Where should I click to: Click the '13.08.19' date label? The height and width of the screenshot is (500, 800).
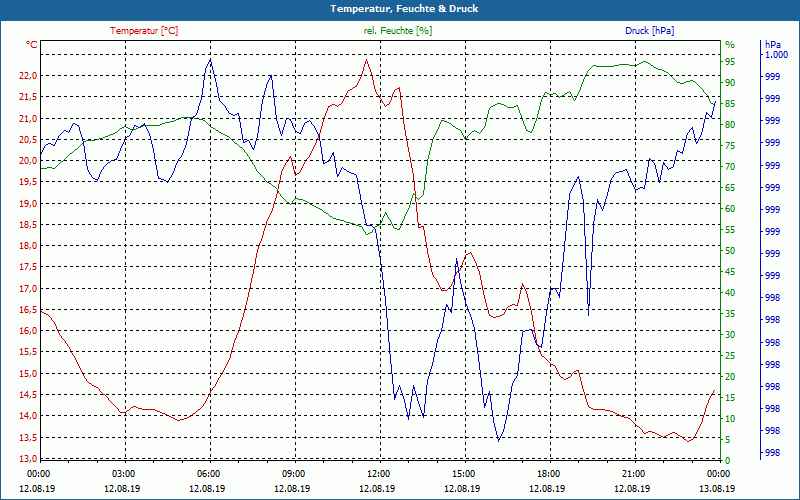click(x=717, y=488)
